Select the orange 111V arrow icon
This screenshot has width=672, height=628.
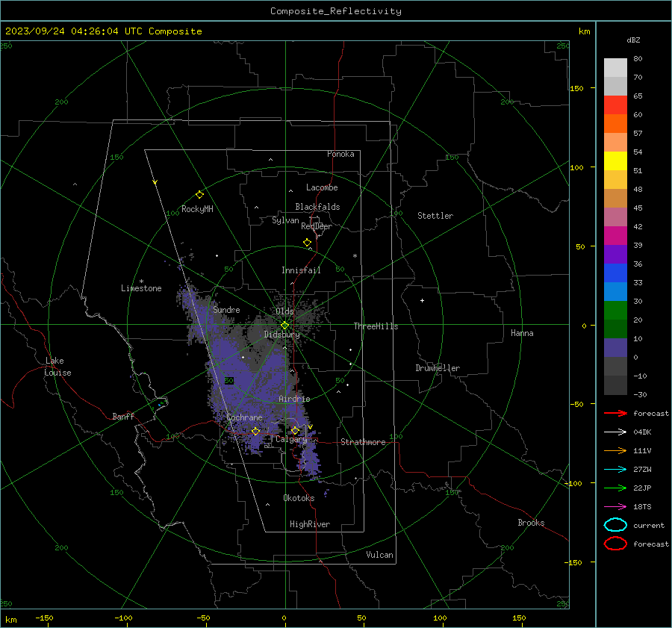pyautogui.click(x=615, y=450)
